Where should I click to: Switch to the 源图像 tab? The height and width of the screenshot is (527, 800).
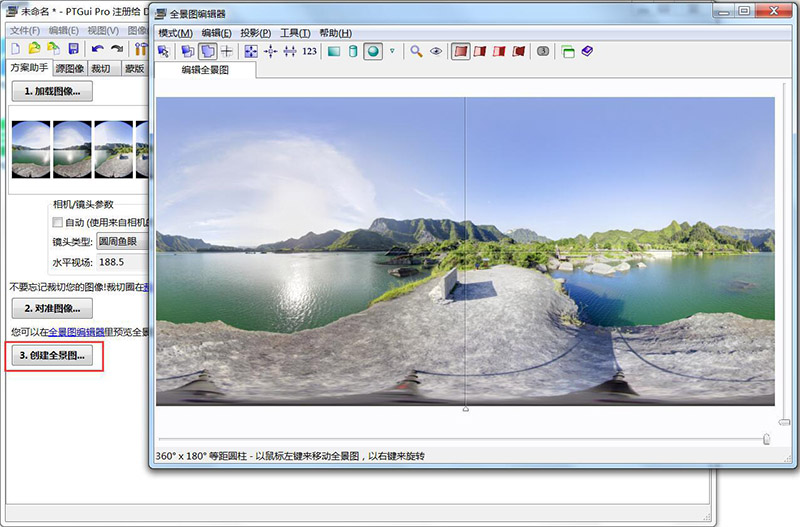(x=68, y=68)
